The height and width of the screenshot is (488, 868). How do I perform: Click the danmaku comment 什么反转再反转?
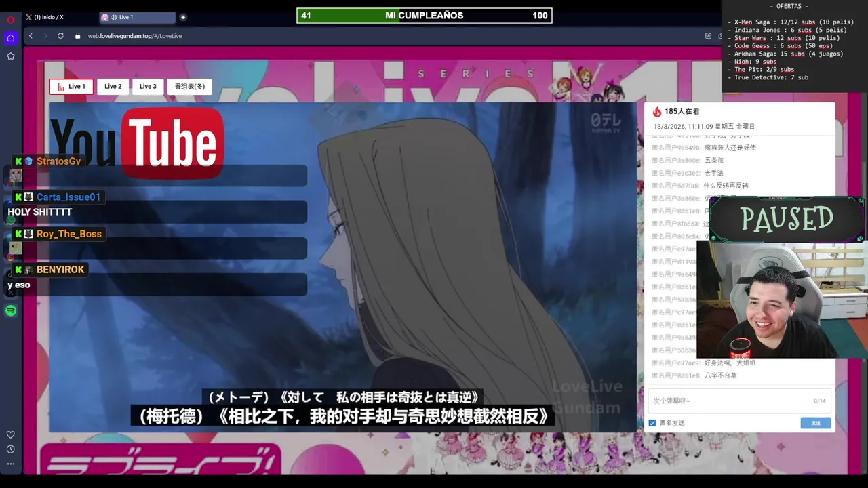tap(726, 186)
